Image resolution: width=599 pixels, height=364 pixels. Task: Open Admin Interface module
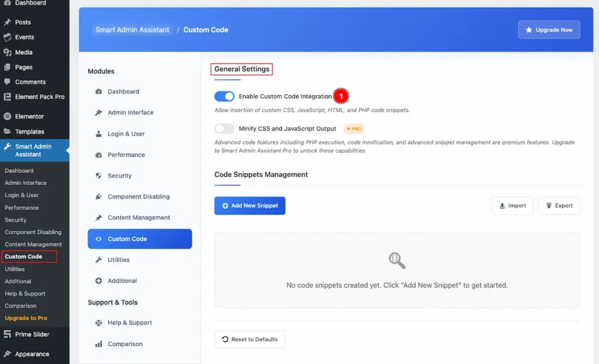coord(140,113)
